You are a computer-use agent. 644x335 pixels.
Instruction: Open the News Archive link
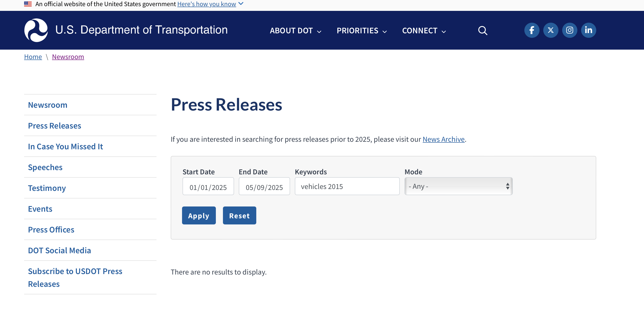pos(444,139)
